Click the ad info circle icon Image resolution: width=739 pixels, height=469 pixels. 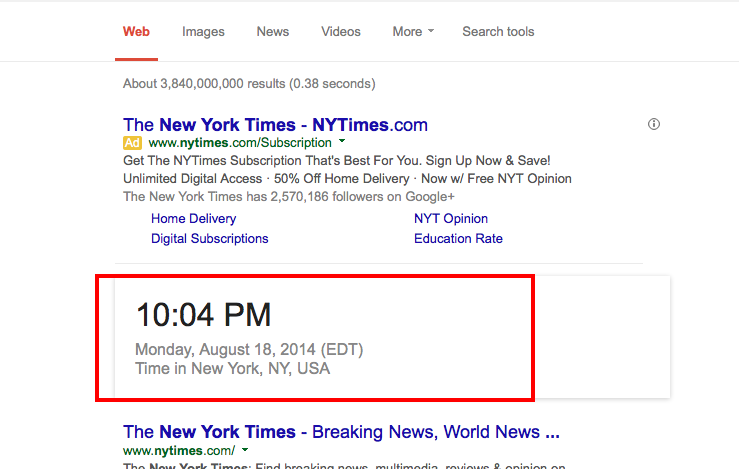tap(653, 124)
